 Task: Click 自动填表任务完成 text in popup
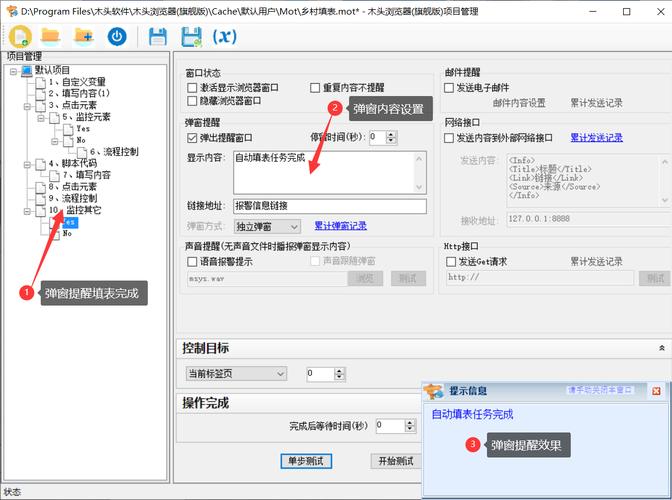[x=472, y=414]
